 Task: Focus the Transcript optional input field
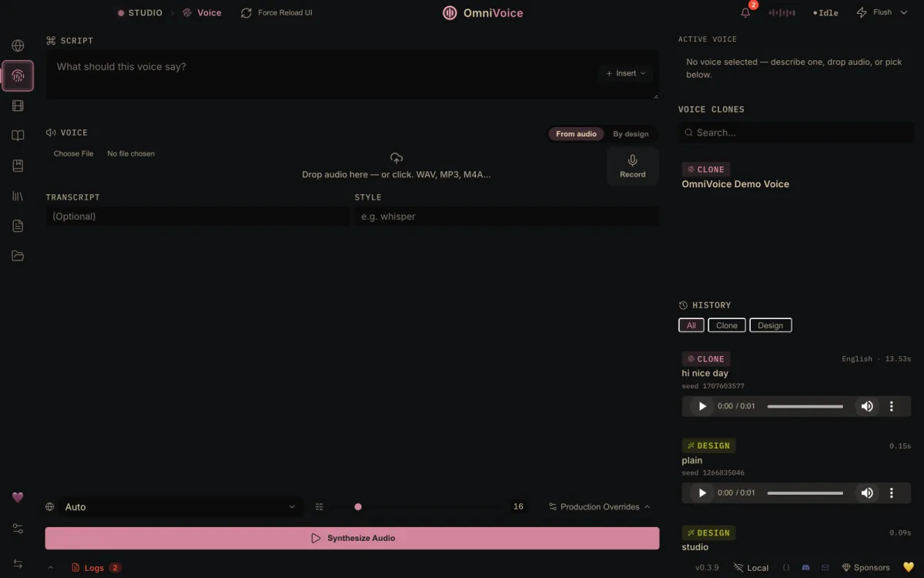(x=197, y=217)
